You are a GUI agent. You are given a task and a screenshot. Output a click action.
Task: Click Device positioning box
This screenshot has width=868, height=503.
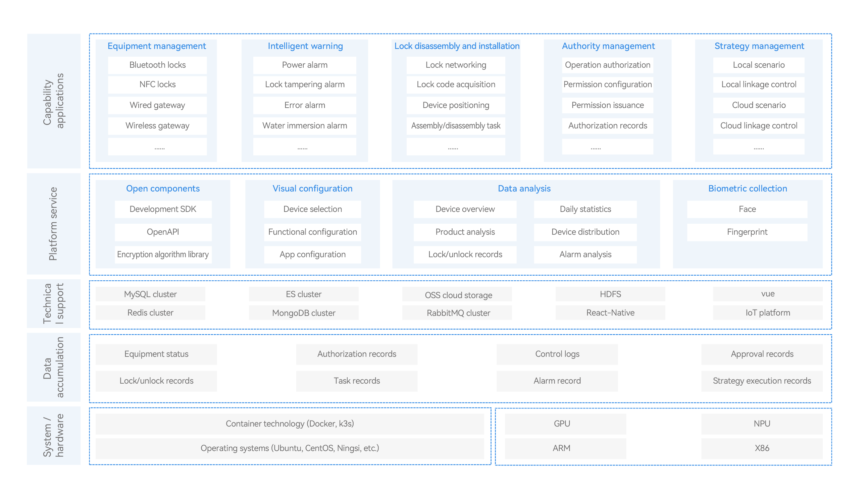[x=456, y=105]
